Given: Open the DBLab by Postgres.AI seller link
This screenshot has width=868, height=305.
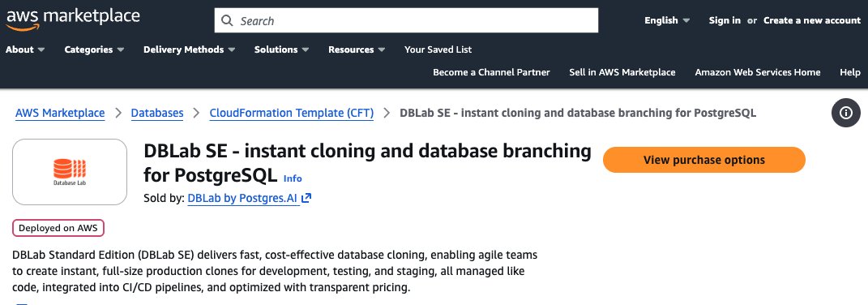Looking at the screenshot, I should click(244, 198).
